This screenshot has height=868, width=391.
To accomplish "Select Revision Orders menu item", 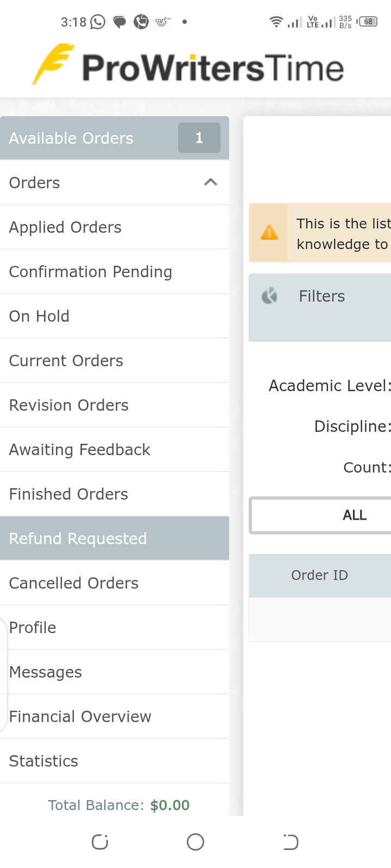I will click(x=115, y=405).
